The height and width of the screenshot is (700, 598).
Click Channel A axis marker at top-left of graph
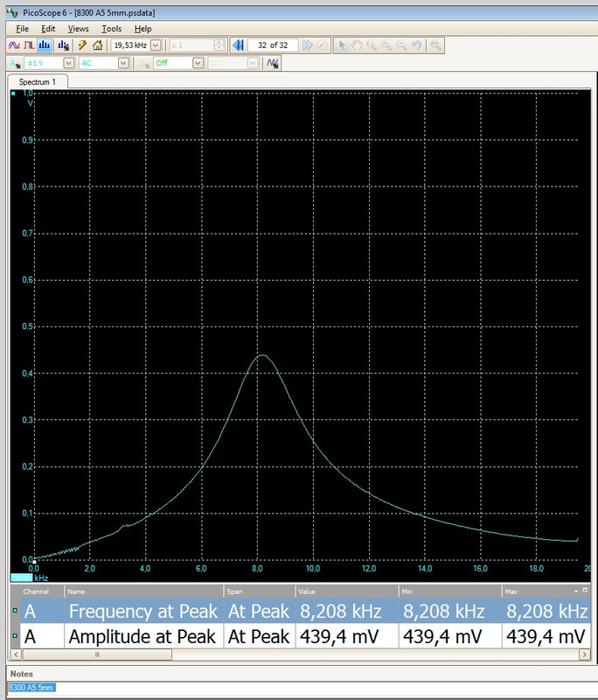click(13, 94)
